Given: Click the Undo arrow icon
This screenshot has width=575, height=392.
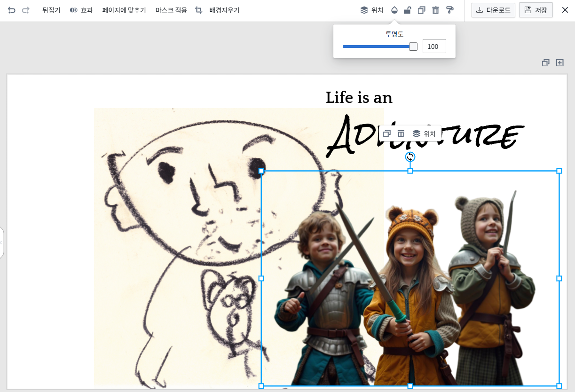Looking at the screenshot, I should [12, 9].
